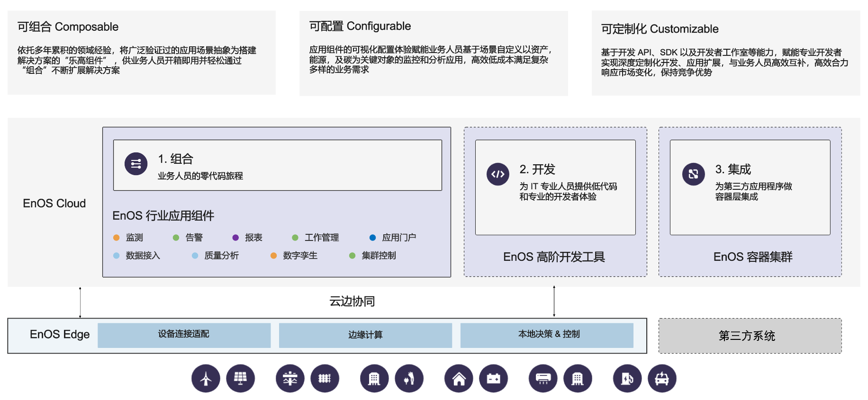This screenshot has width=868, height=400.
Task: Click the orange dot beside 监测
Action: tap(117, 238)
